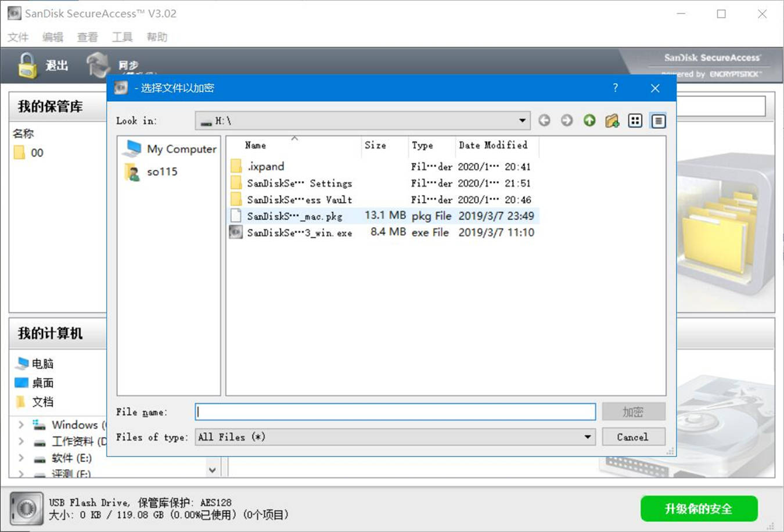
Task: Go up one folder with green arrow
Action: coord(589,120)
